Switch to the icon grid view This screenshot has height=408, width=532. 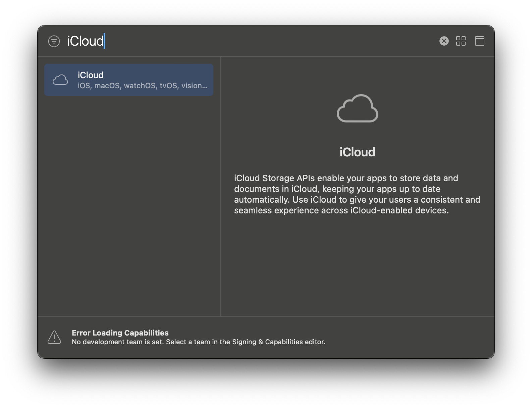pyautogui.click(x=461, y=41)
